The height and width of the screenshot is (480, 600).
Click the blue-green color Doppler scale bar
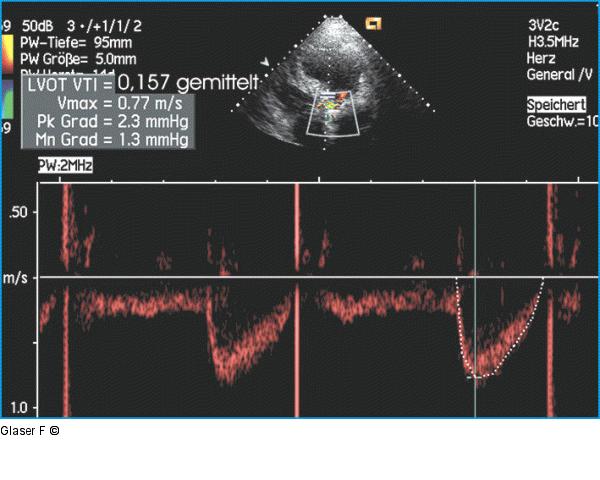click(8, 99)
